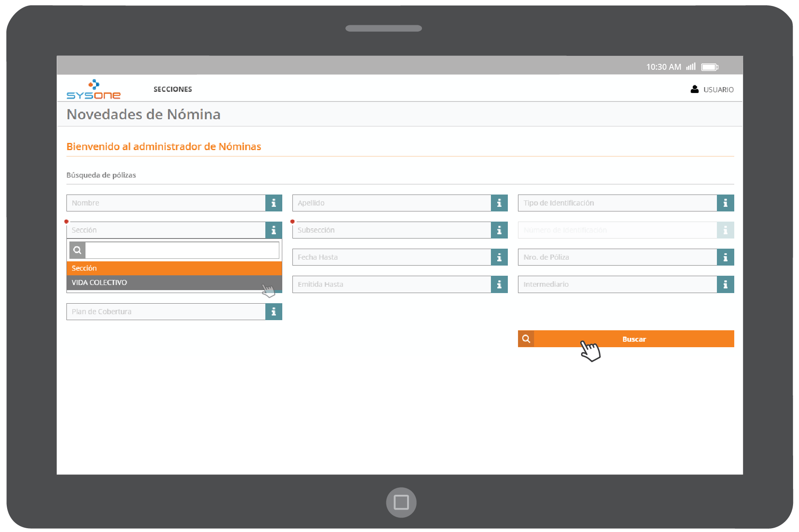Image resolution: width=799 pixels, height=532 pixels.
Task: Open the SECCIONES menu
Action: coord(173,89)
